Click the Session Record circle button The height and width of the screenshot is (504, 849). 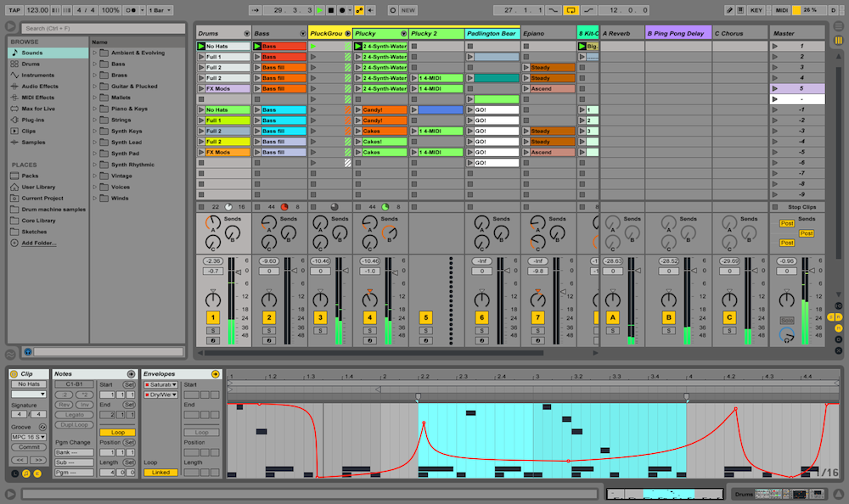[392, 10]
